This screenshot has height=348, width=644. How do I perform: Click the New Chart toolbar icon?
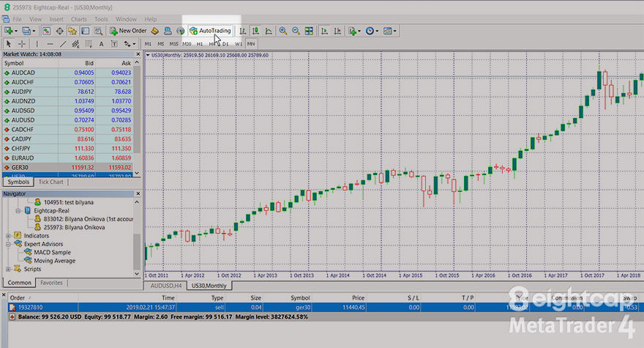pos(9,31)
